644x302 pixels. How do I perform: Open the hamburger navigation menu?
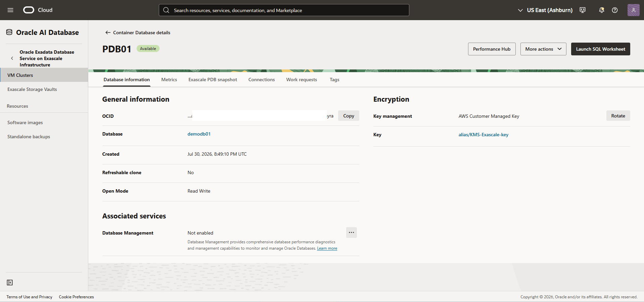pyautogui.click(x=10, y=10)
